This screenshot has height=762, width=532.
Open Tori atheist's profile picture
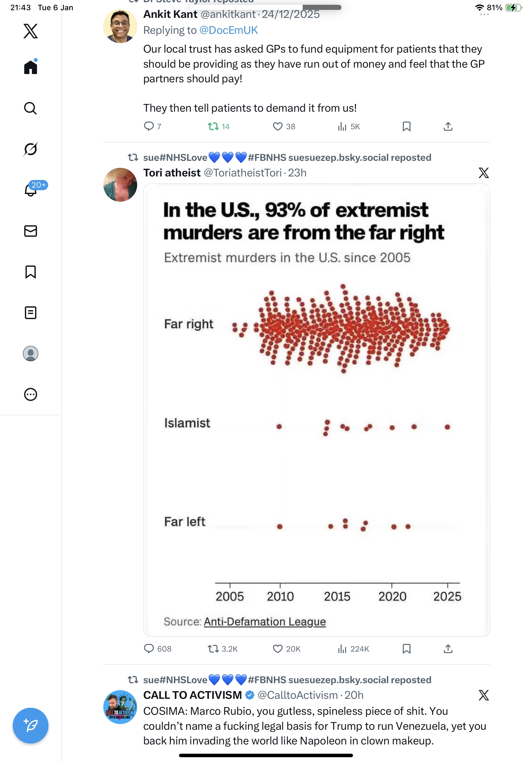point(120,184)
